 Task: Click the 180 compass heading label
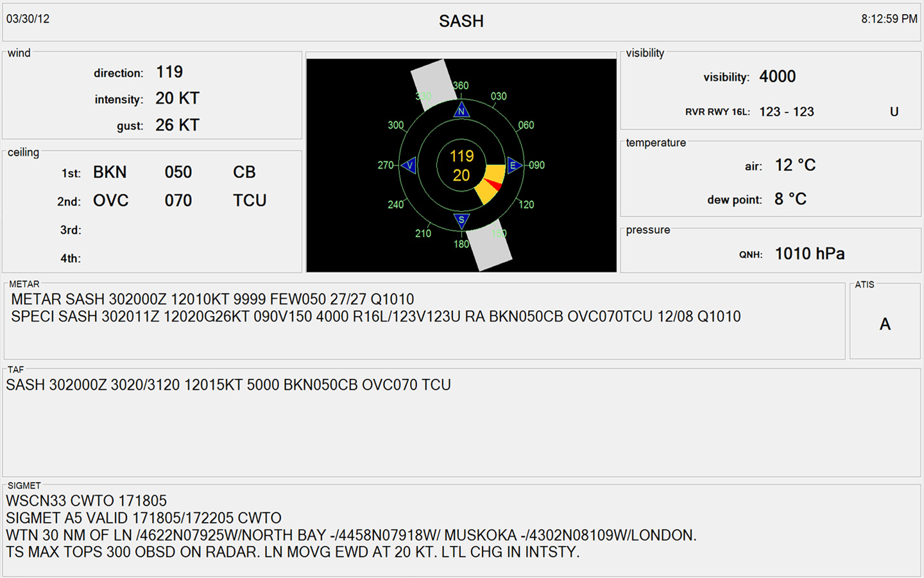tap(461, 244)
